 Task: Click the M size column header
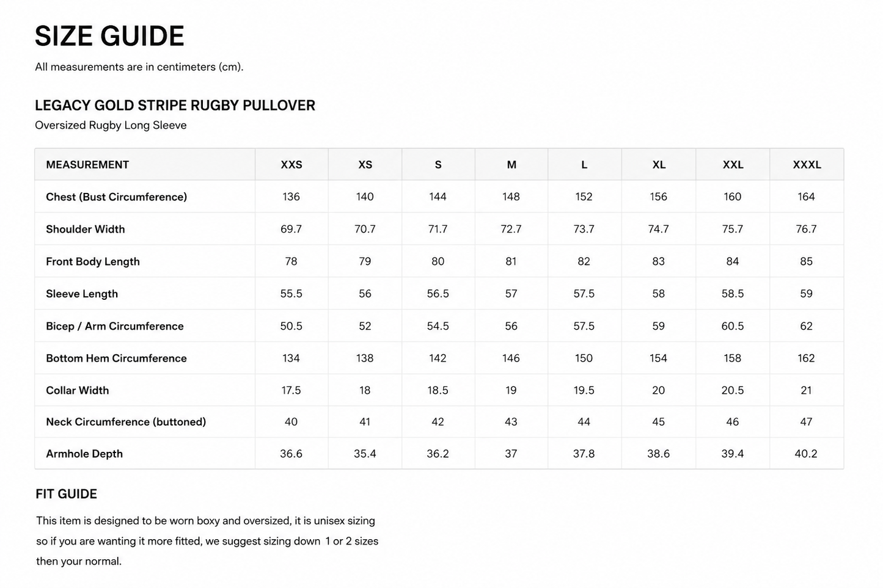[511, 165]
